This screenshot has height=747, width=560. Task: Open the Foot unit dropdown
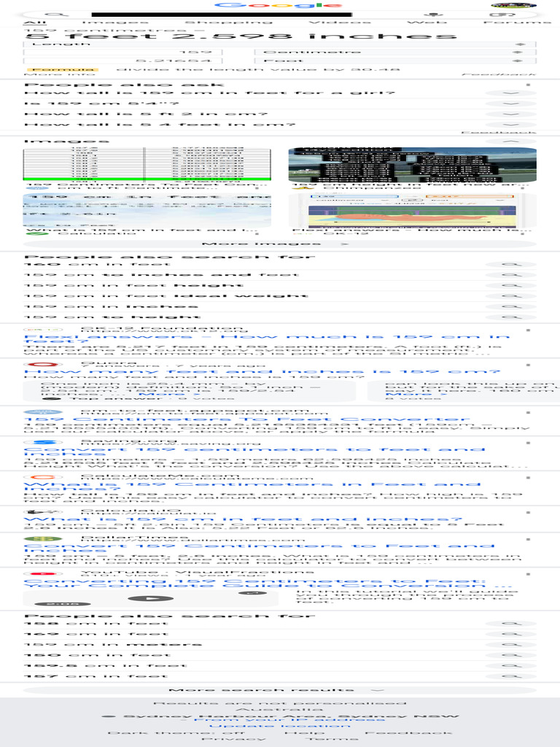[394, 61]
